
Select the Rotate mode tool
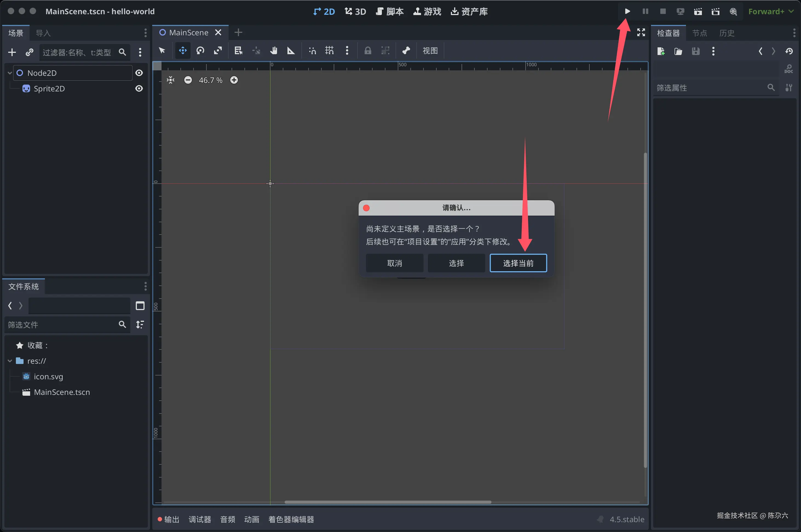200,51
